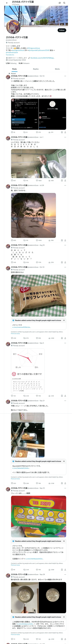Viewport: 72px width, 644px height.
Task: Open search from the header magnifier icon
Action: tap(64, 3)
